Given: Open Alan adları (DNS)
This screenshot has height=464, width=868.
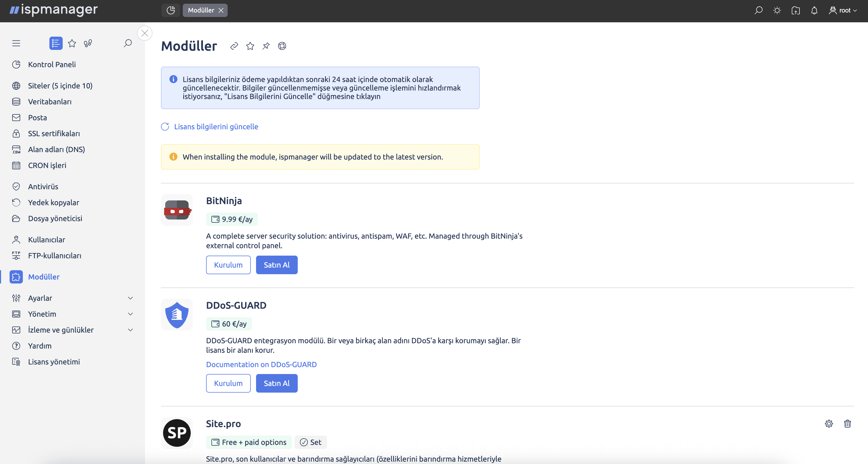Looking at the screenshot, I should (x=56, y=149).
